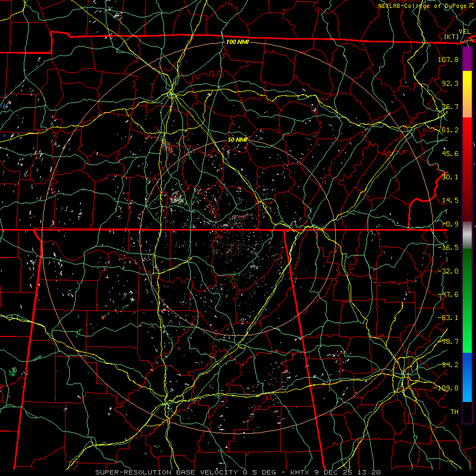The height and width of the screenshot is (476, 476).
Task: Click the -109.8 velocity scale value
Action: 446,388
